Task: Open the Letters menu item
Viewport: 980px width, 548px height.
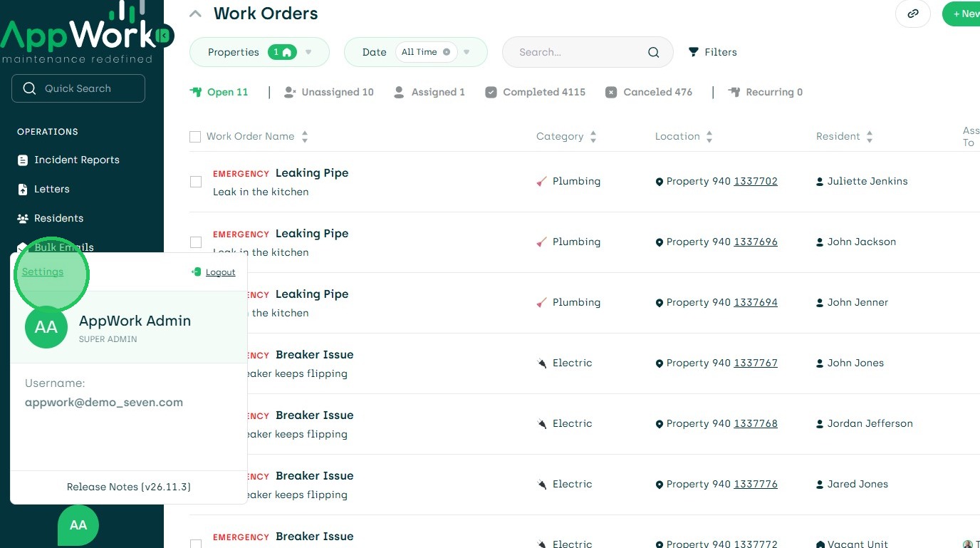Action: [43, 190]
